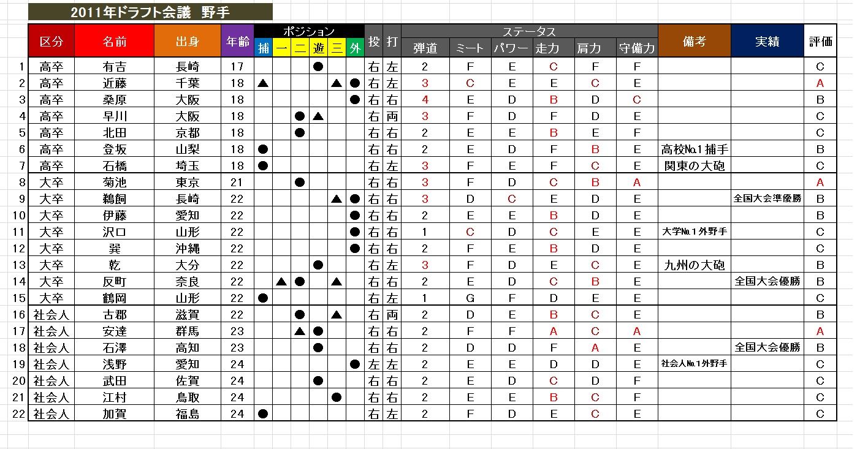This screenshot has width=868, height=449.
Task: Select the name cell 乾
Action: click(115, 265)
